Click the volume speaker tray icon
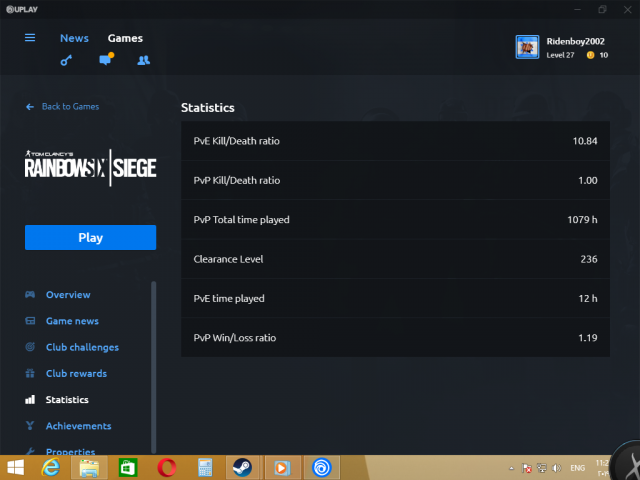 (556, 468)
